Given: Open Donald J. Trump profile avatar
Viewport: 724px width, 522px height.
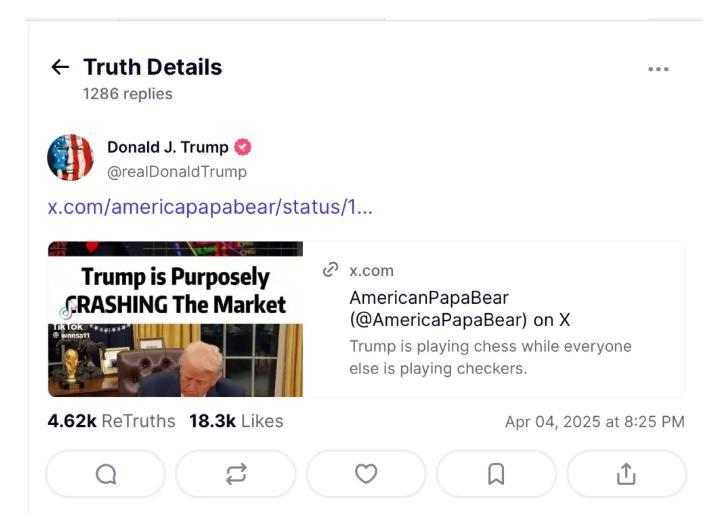Looking at the screenshot, I should click(70, 158).
